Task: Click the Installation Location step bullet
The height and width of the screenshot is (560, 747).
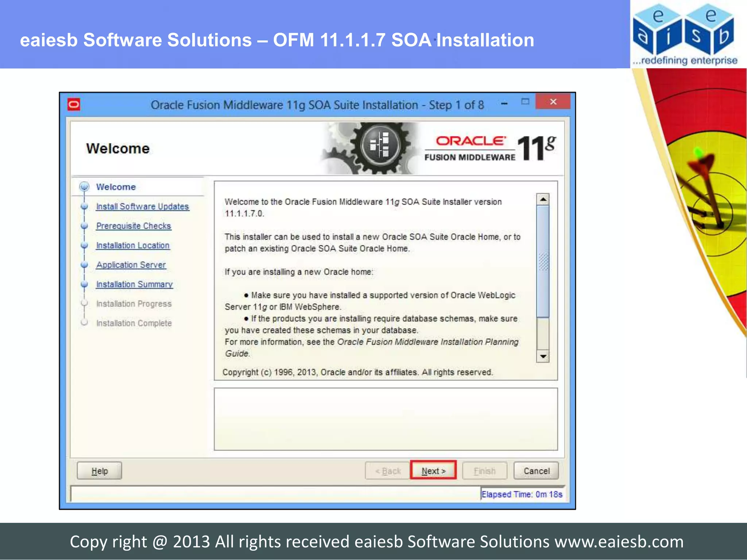Action: coord(84,245)
